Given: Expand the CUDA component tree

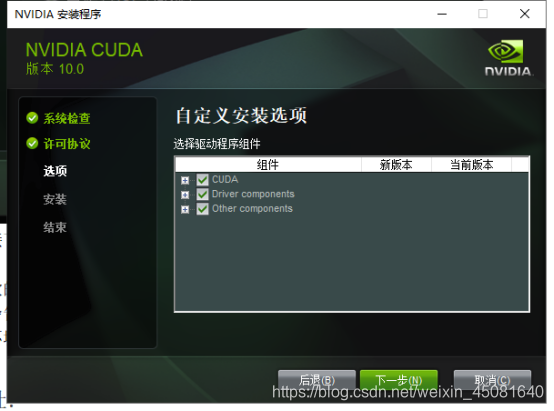Looking at the screenshot, I should click(x=185, y=181).
